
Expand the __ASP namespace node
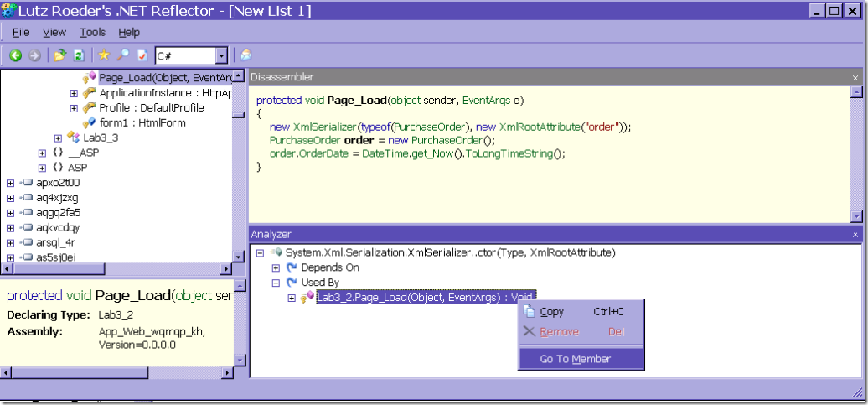[43, 153]
